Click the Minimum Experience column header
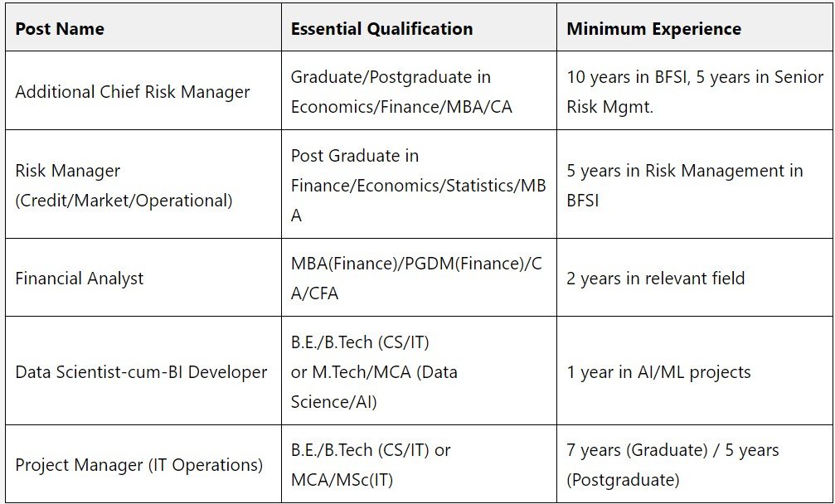 point(653,28)
